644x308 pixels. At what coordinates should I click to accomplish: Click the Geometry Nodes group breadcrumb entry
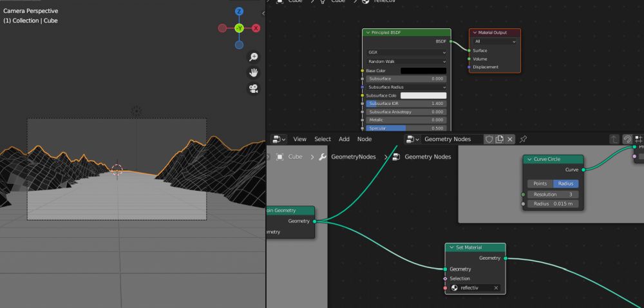coord(428,157)
